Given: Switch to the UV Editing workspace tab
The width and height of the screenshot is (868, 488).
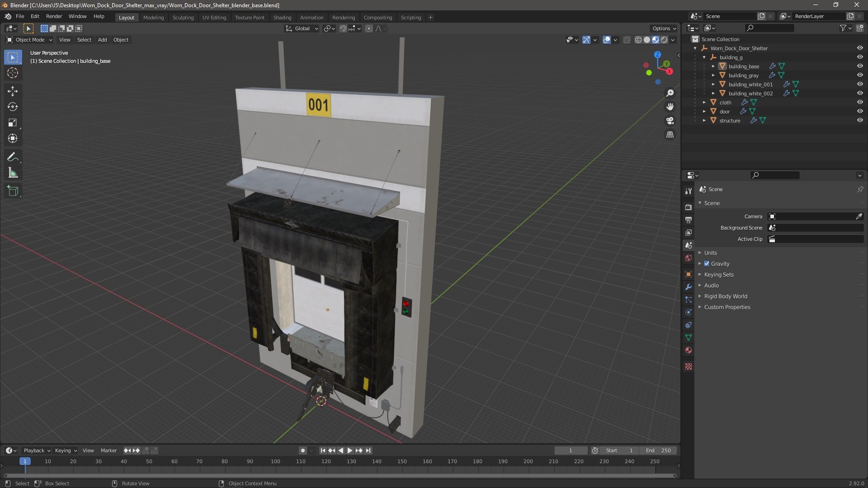Looking at the screenshot, I should 214,18.
